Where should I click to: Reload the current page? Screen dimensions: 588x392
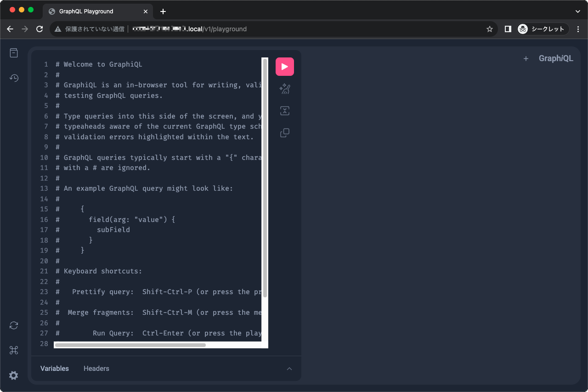[40, 29]
